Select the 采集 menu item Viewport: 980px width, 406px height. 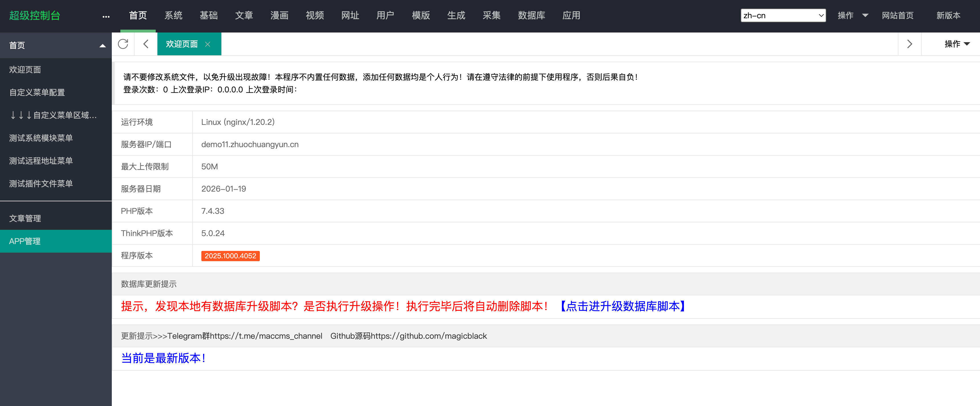(491, 16)
